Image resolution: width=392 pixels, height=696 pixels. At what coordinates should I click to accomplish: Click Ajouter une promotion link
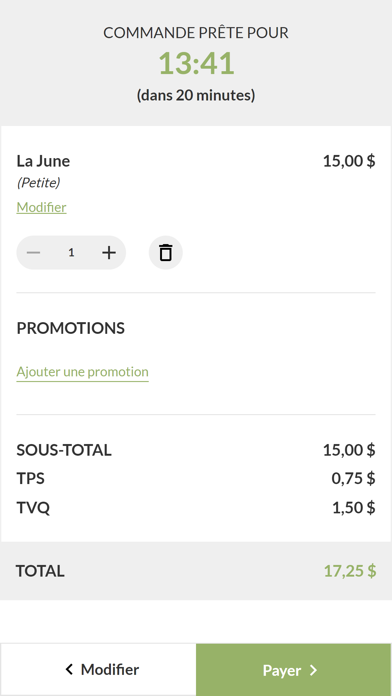click(83, 372)
